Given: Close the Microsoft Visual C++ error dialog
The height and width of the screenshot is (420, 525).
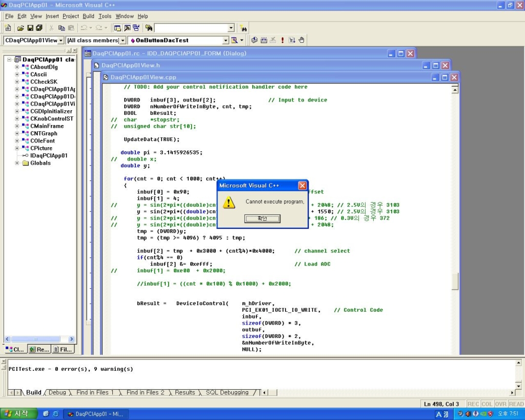Looking at the screenshot, I should 302,186.
